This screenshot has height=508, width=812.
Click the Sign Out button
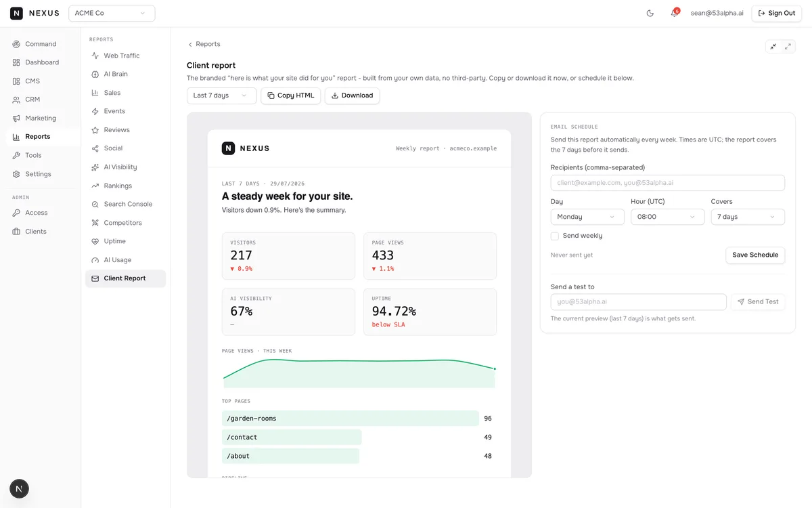click(776, 13)
